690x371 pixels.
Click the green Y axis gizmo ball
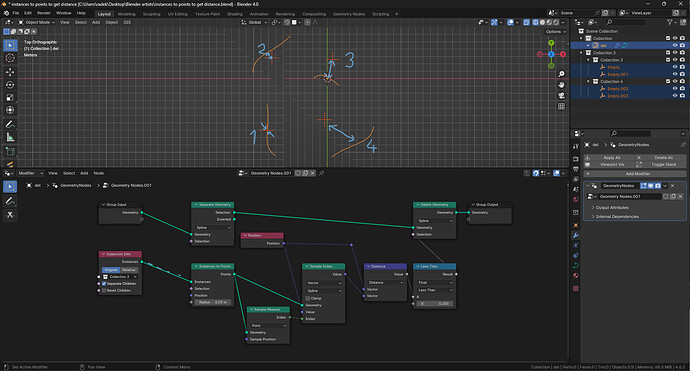pyautogui.click(x=551, y=43)
